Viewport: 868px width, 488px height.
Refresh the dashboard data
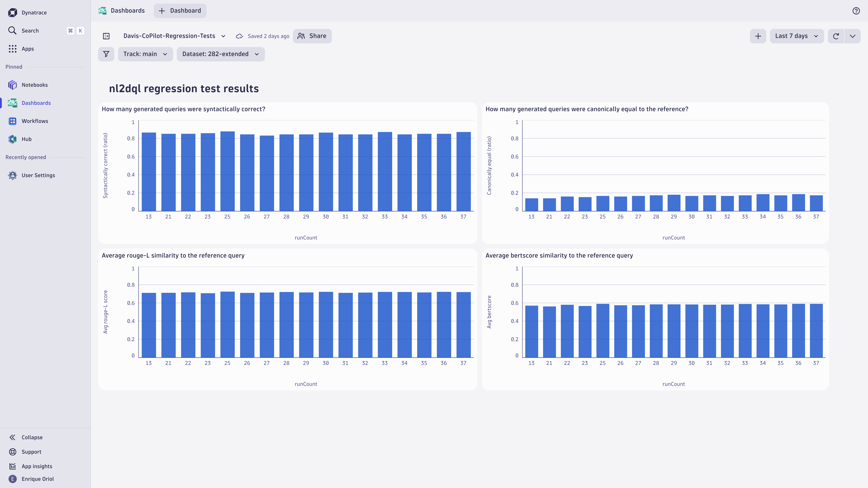tap(836, 36)
